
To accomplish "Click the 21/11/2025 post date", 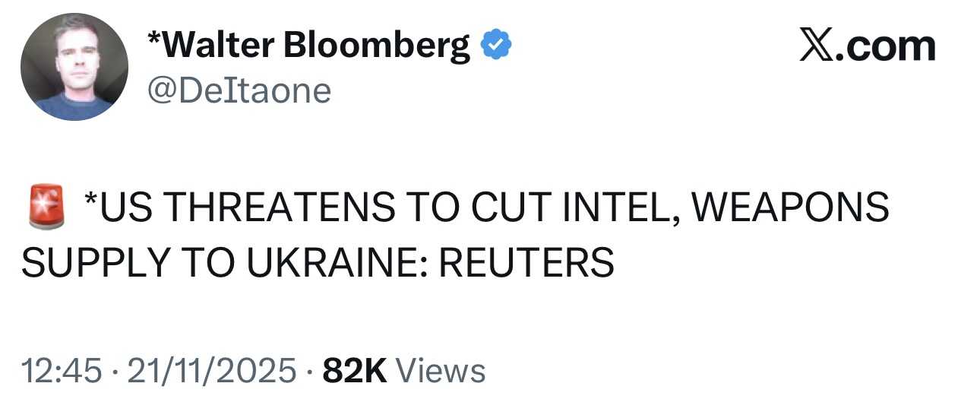I will click(212, 371).
